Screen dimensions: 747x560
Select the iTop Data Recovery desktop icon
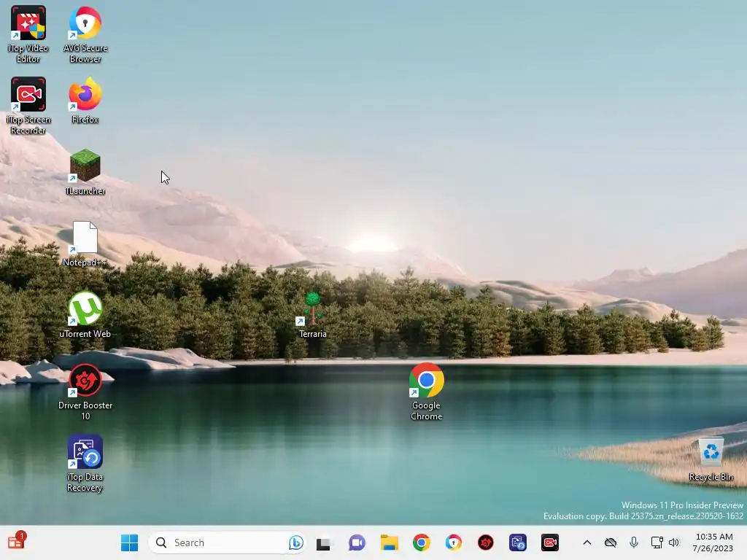coord(85,463)
